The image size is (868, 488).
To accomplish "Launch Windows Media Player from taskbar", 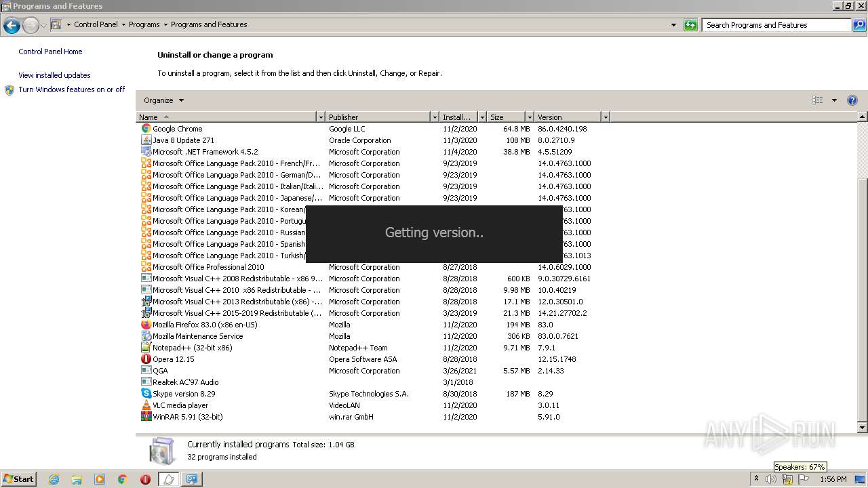I will pos(100,479).
